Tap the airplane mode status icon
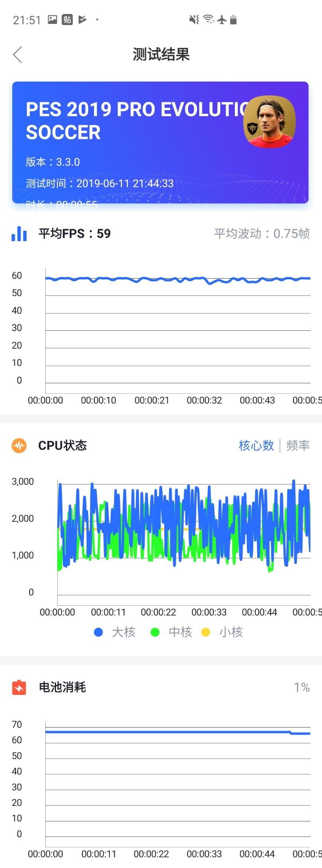The width and height of the screenshot is (322, 868). [x=222, y=20]
